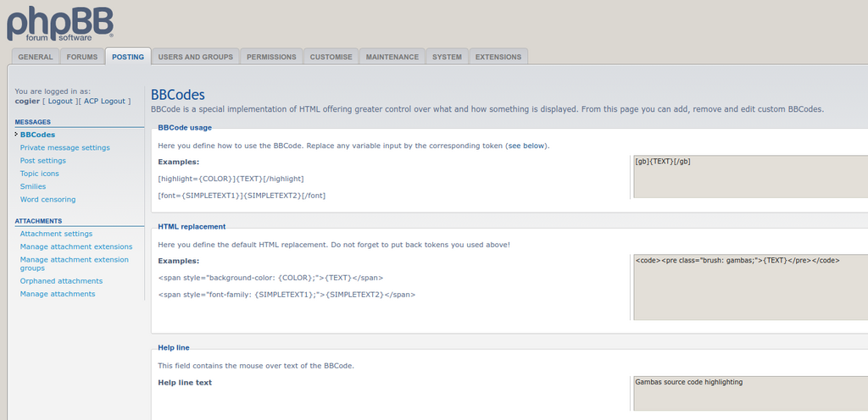Click the HTML replacement text area

click(751, 287)
